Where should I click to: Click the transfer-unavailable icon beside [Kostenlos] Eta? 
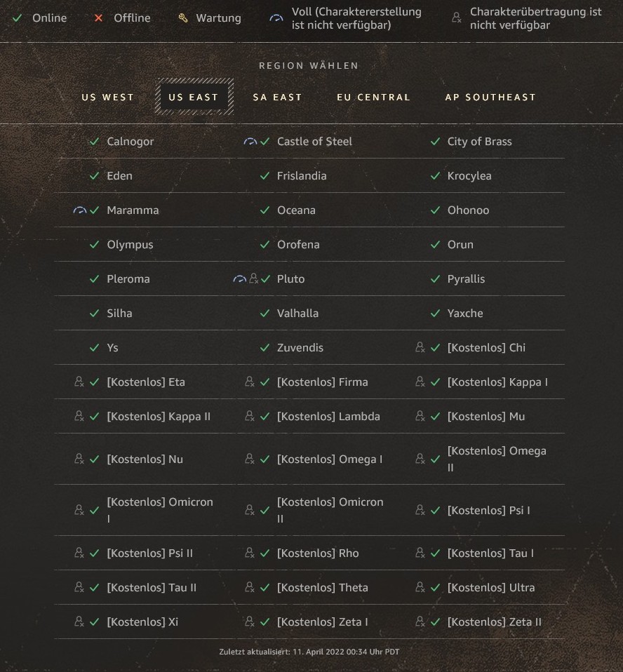click(x=79, y=382)
